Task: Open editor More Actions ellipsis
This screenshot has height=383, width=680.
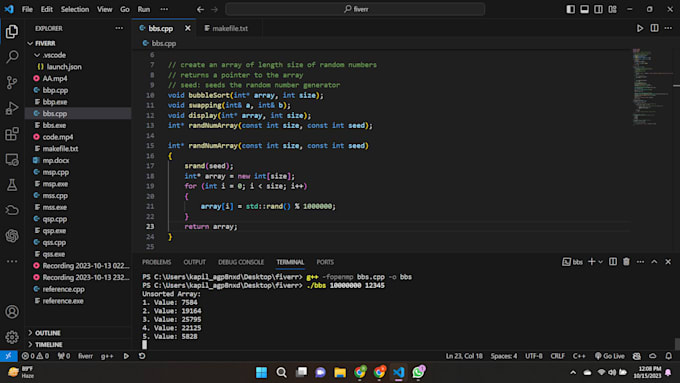Action: [668, 28]
